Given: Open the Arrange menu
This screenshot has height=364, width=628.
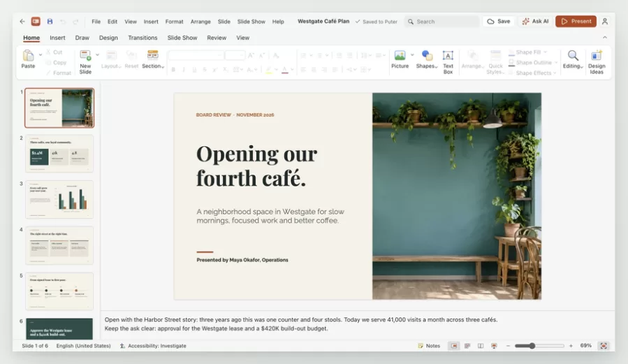Looking at the screenshot, I should coord(200,22).
